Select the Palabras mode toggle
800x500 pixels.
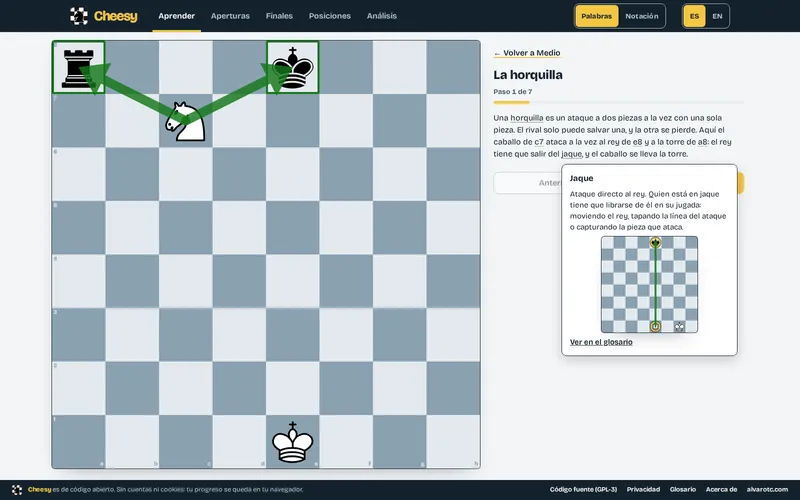pos(596,16)
